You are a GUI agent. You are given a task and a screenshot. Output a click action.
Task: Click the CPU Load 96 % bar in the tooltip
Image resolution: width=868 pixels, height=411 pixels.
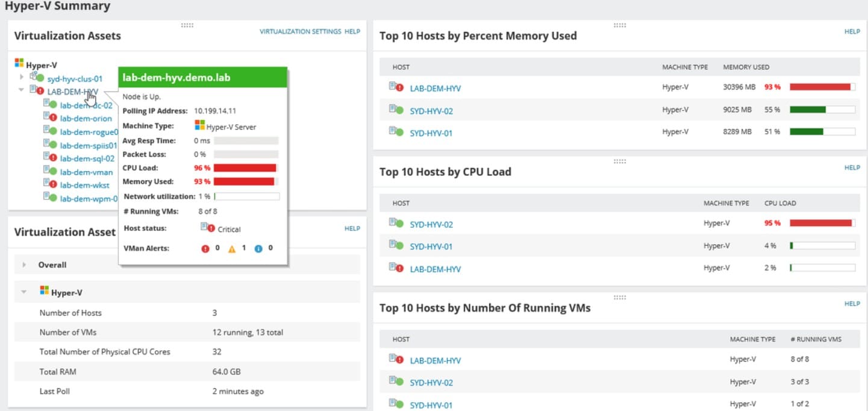246,168
